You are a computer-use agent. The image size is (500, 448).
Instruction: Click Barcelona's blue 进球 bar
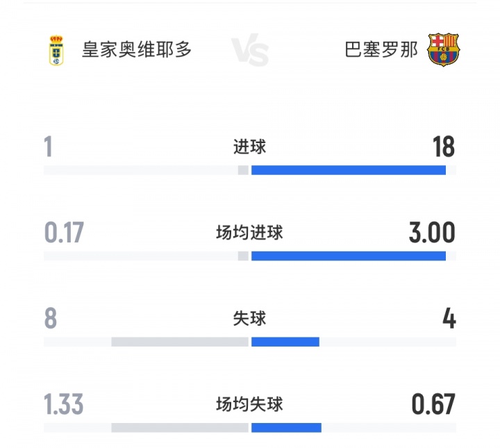[348, 170]
